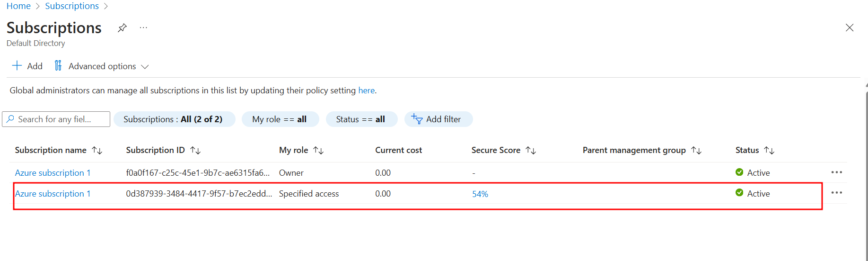Open the ellipsis menu beside Subscriptions title
Screen dimensions: 868x261
pos(143,28)
